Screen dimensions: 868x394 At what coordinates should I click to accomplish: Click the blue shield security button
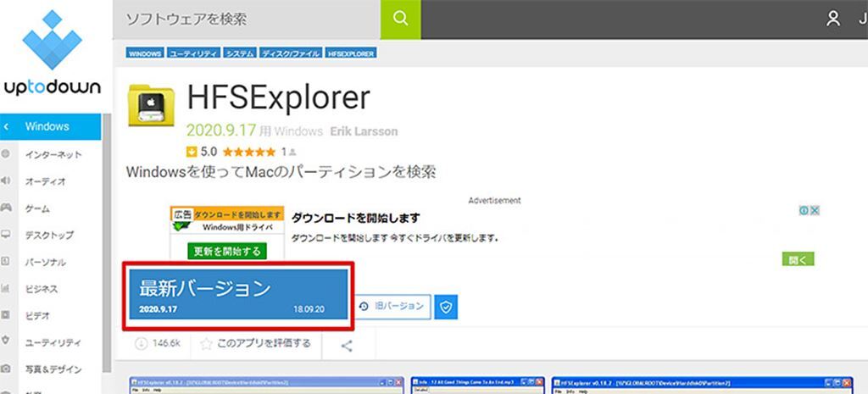point(446,307)
